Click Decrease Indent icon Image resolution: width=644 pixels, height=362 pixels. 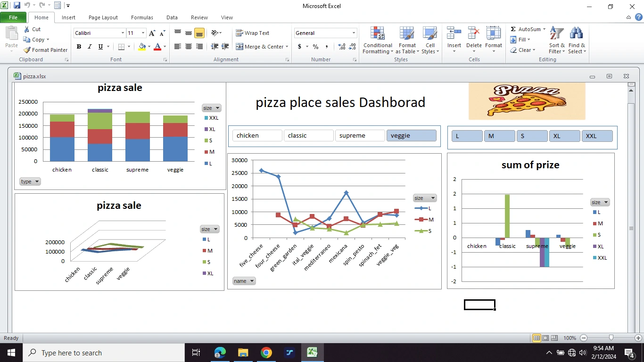point(215,47)
